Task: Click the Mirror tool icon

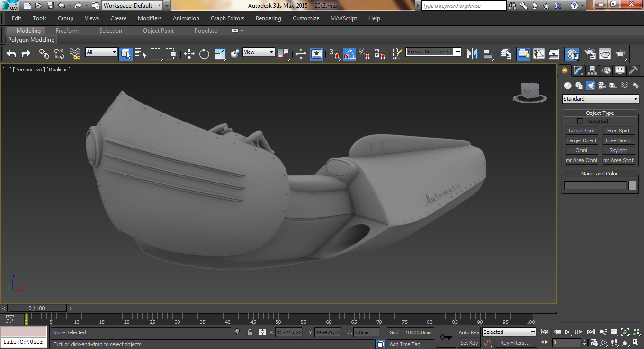Action: tap(472, 53)
